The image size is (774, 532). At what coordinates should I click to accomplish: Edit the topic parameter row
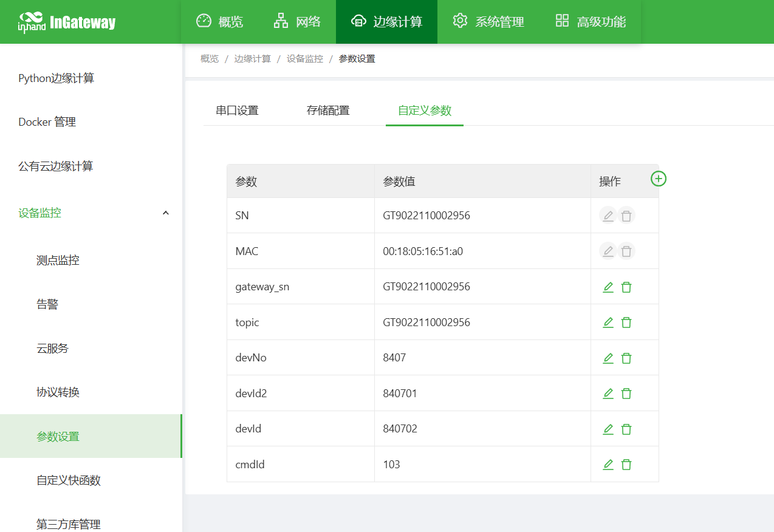pyautogui.click(x=608, y=322)
